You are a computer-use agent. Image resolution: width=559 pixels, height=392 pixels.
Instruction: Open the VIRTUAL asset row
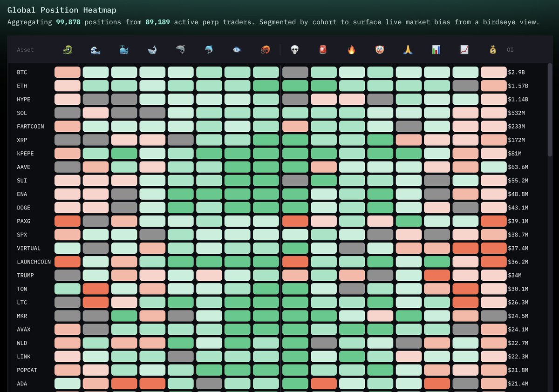click(x=29, y=248)
